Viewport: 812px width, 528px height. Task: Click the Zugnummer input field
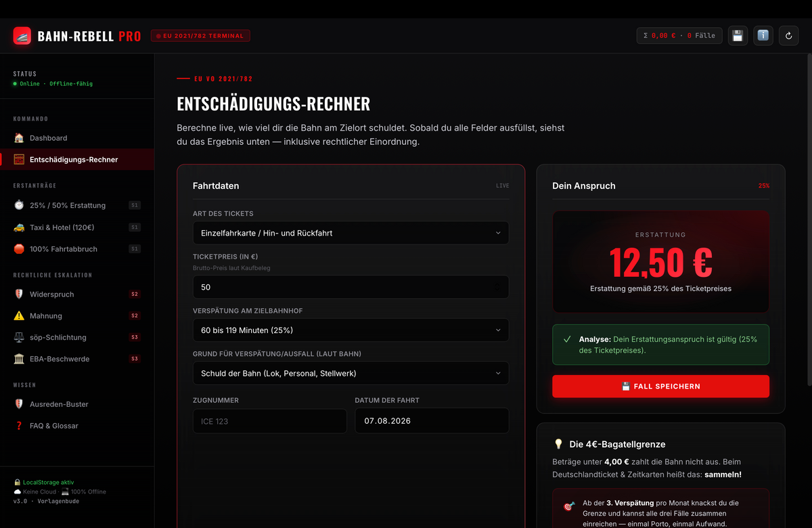tap(270, 421)
